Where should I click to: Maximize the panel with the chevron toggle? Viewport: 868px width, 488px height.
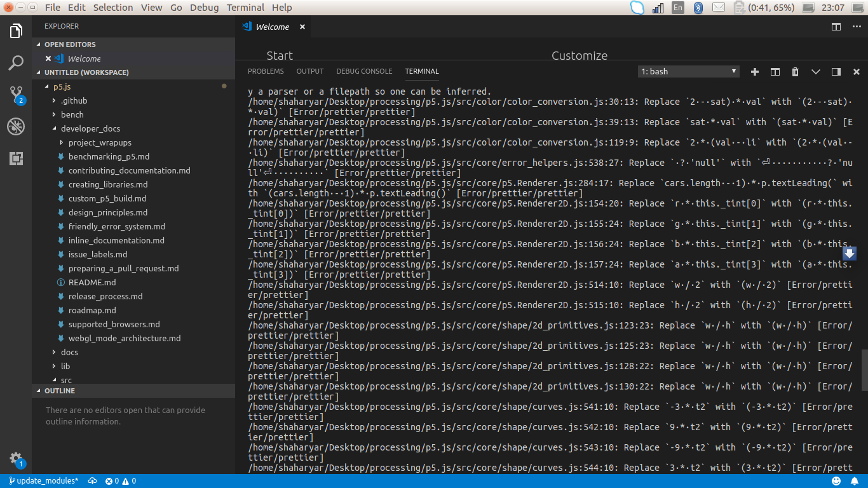pos(815,72)
